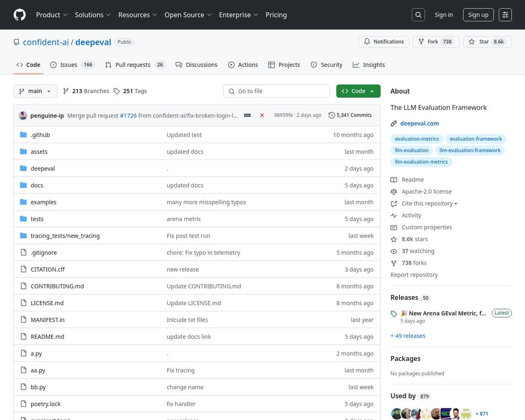Click the star icon on Star button
525x420 pixels.
pos(472,41)
